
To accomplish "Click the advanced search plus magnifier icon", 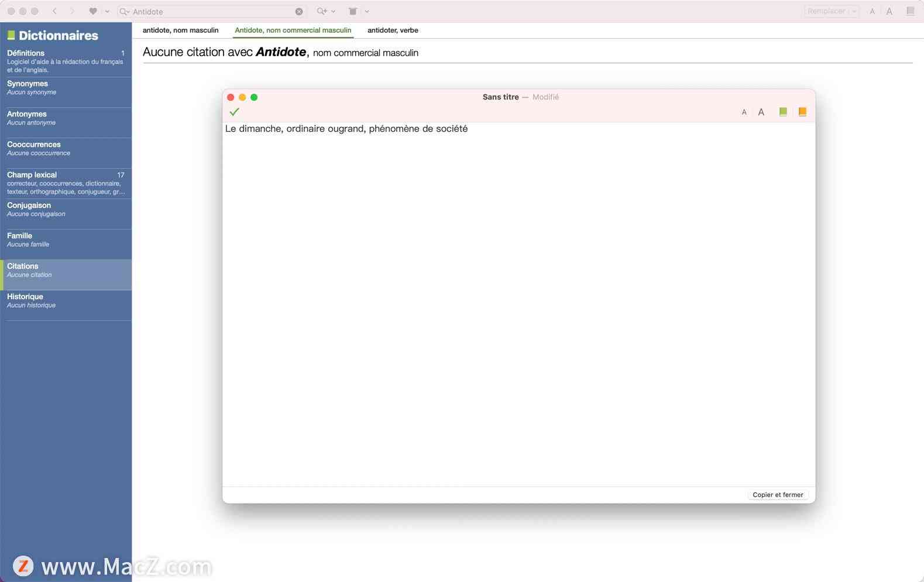I will (322, 11).
